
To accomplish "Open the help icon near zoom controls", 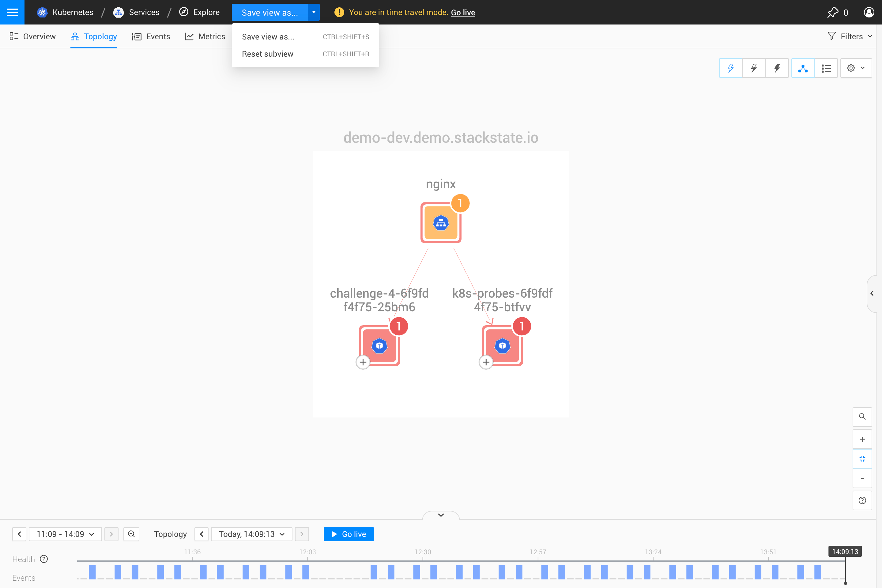I will pyautogui.click(x=862, y=500).
